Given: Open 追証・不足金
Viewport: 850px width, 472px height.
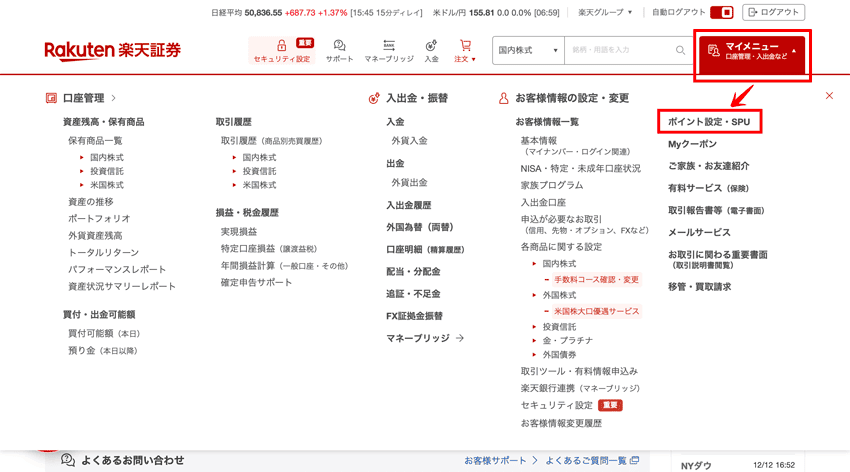Looking at the screenshot, I should pyautogui.click(x=413, y=294).
